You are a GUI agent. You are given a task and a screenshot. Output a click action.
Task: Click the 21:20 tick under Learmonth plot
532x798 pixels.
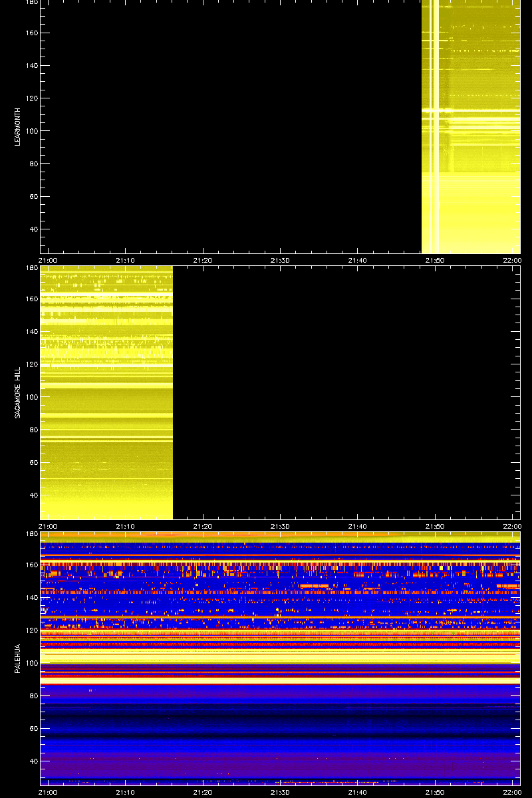(x=202, y=260)
